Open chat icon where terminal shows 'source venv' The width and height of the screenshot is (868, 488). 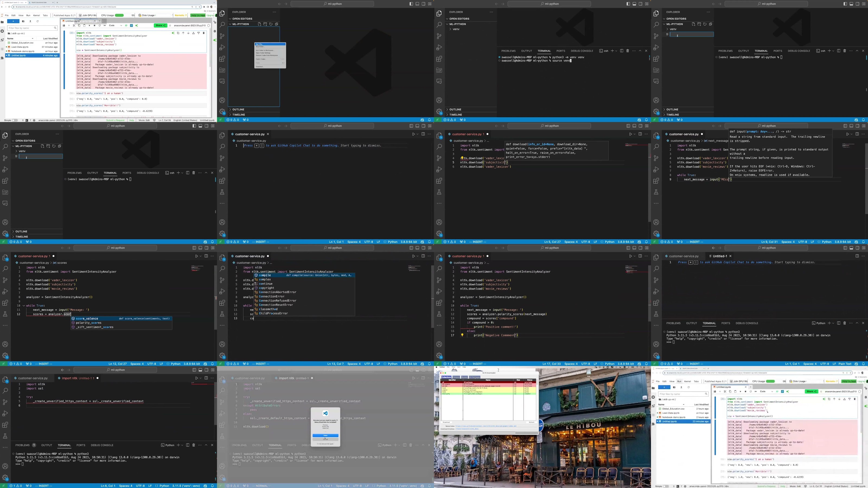click(x=439, y=81)
